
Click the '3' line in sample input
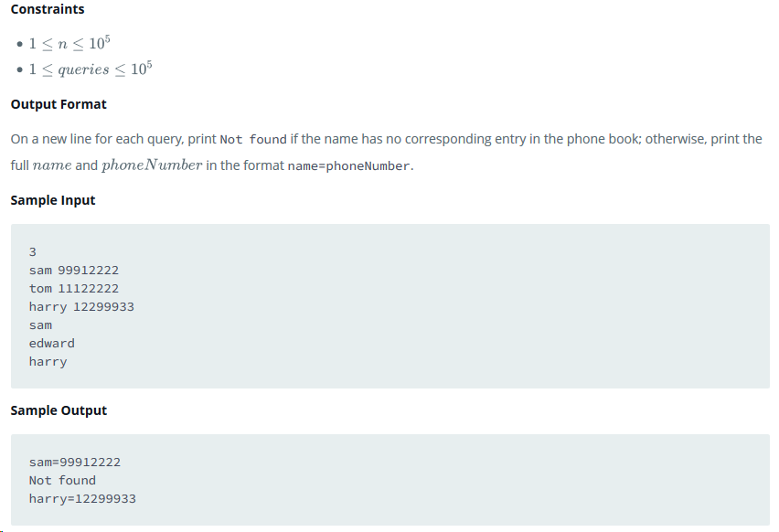click(x=32, y=252)
